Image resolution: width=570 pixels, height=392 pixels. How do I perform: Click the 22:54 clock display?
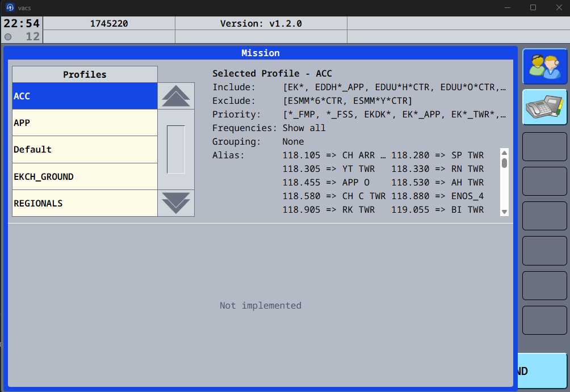click(x=22, y=24)
